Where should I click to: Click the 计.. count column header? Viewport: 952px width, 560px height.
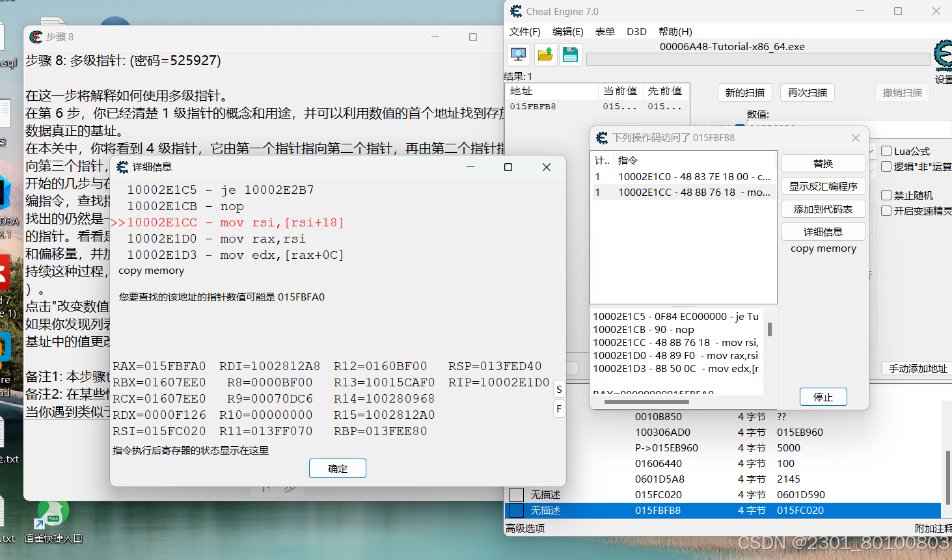click(602, 160)
